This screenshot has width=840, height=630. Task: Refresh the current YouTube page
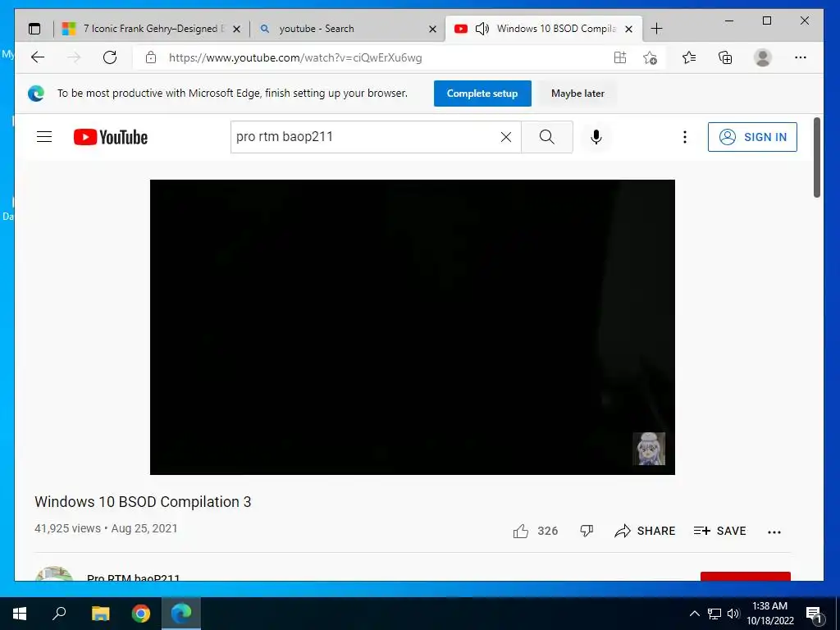click(x=110, y=57)
